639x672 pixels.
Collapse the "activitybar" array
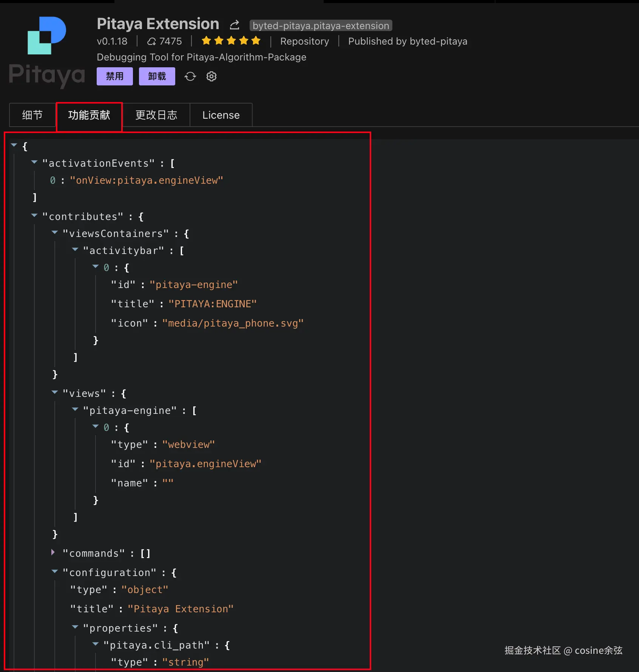(75, 250)
